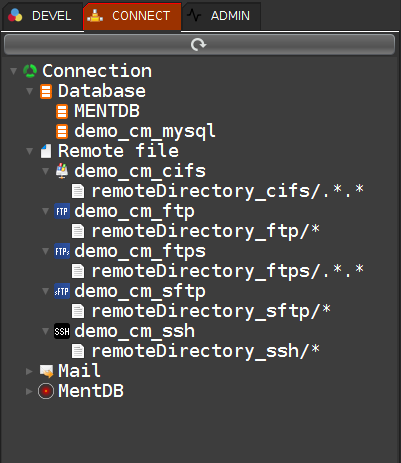Screen dimensions: 401x463
Task: Select the MENTDB database entry
Action: tap(107, 111)
